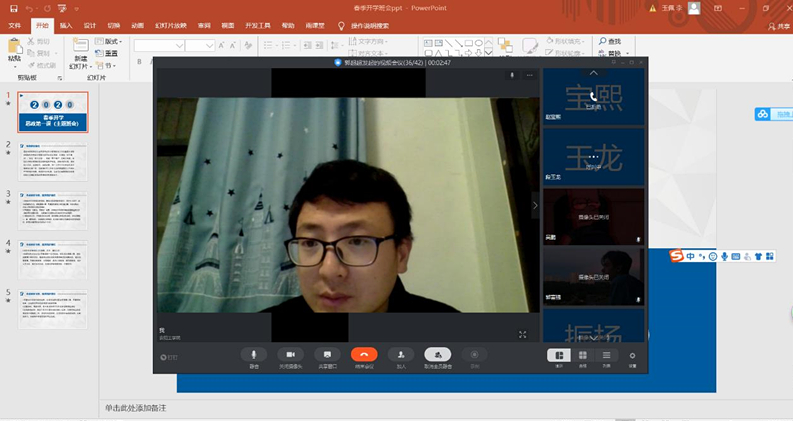Click the 新建幻灯片 new slide icon

coord(80,46)
